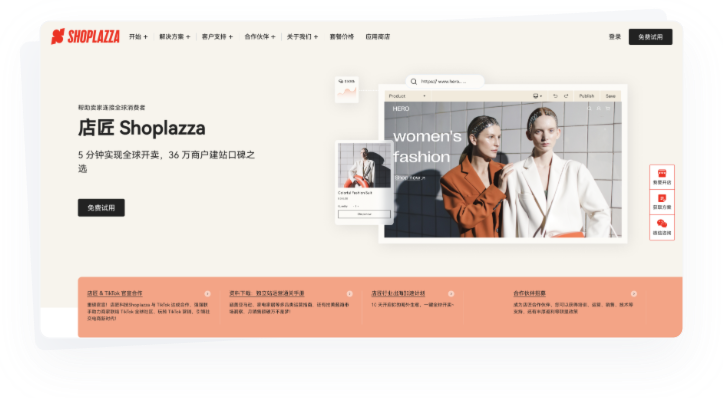Click arrow icon on the partner recruitment card
723x398 pixels.
[x=634, y=294]
